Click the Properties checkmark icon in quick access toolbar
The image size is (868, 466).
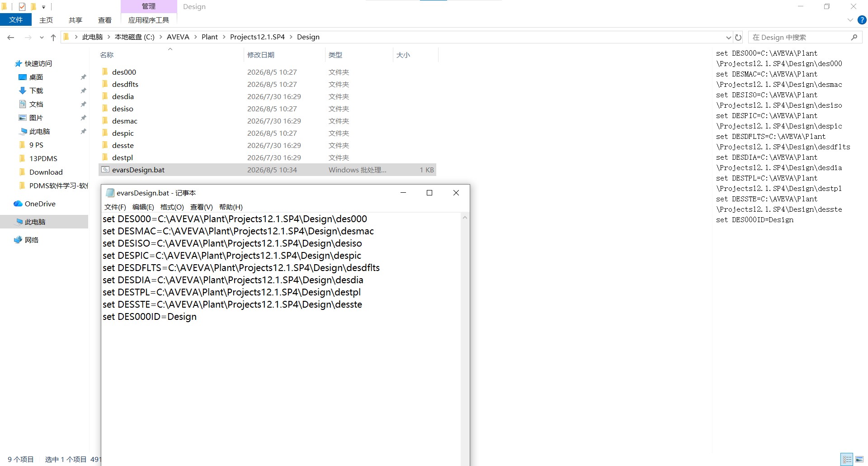point(22,6)
